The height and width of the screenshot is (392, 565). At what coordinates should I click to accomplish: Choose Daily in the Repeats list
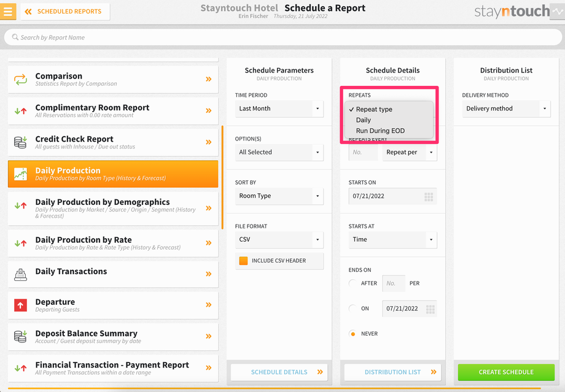coord(389,120)
